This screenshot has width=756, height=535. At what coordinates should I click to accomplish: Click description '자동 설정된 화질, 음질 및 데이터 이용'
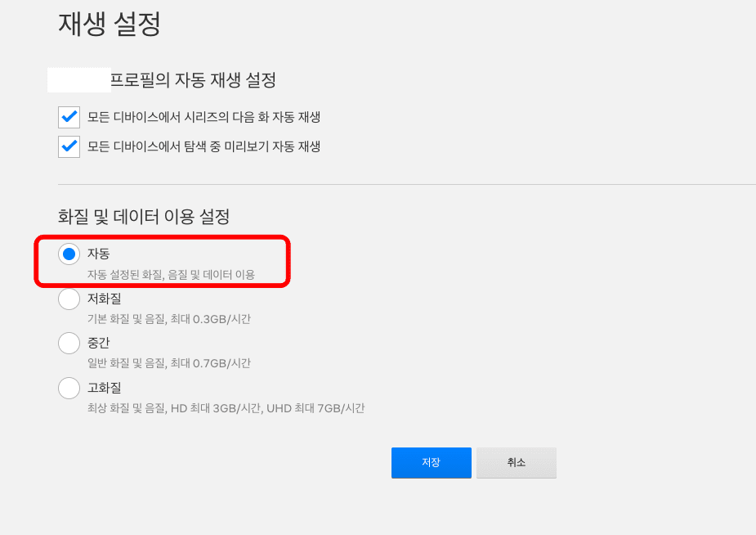pos(171,275)
